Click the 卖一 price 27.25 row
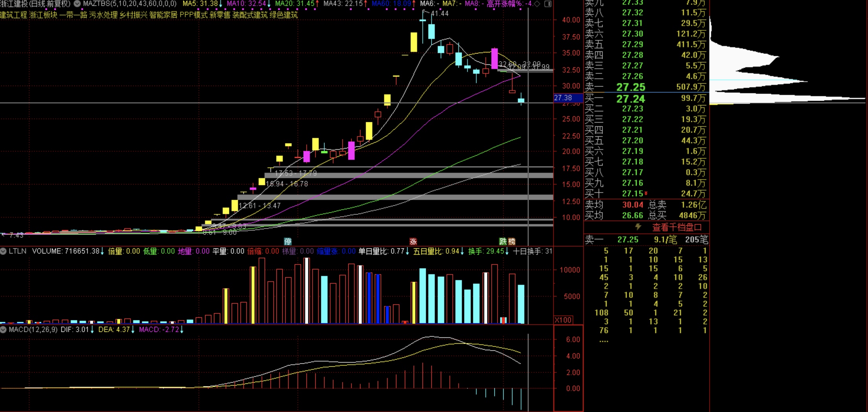The width and height of the screenshot is (868, 412). click(x=630, y=87)
